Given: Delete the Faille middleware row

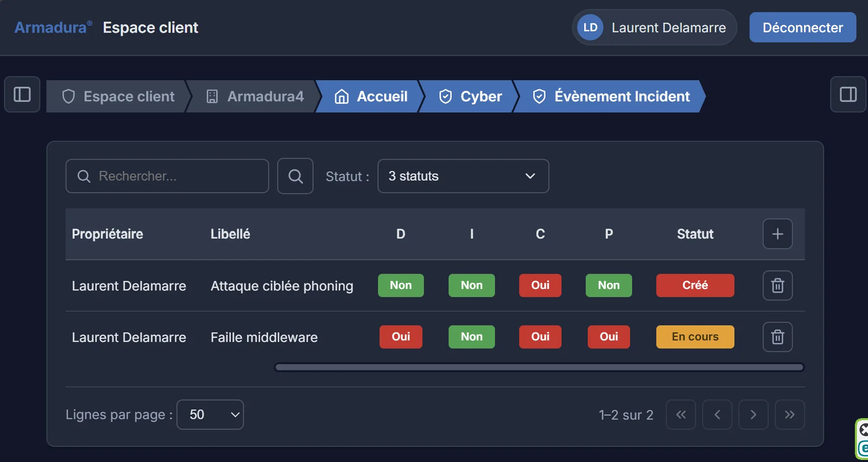Looking at the screenshot, I should (777, 337).
